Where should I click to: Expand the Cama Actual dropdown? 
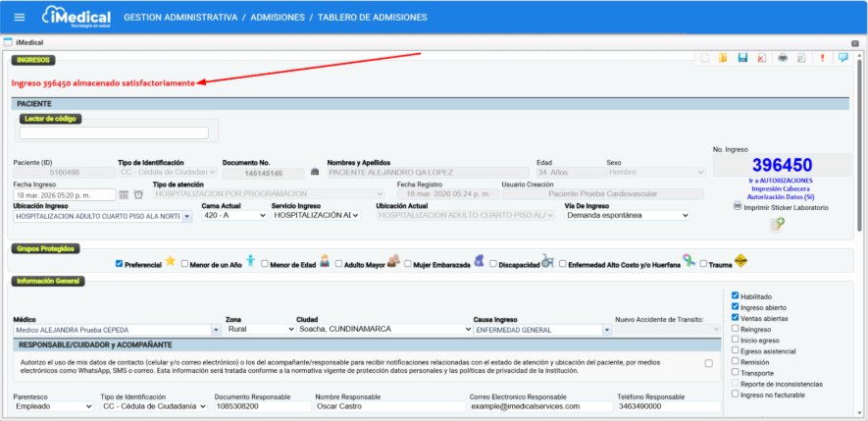(233, 215)
